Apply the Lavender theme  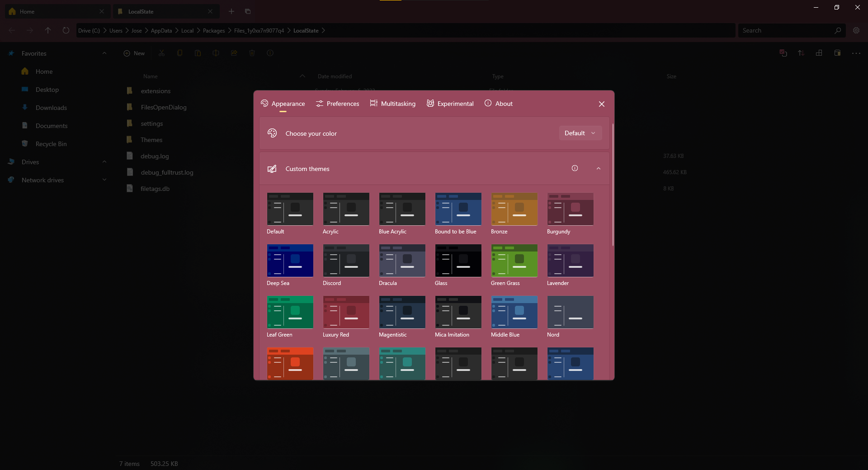tap(571, 261)
